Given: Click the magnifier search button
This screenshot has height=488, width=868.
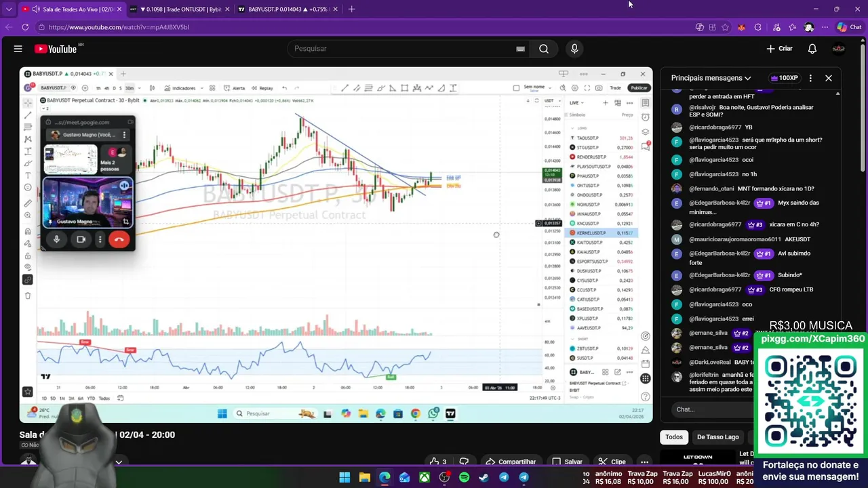Looking at the screenshot, I should (x=544, y=49).
